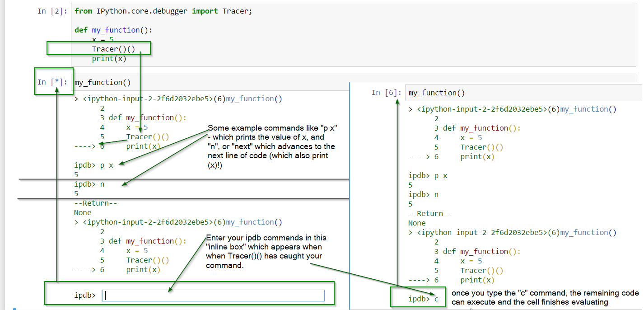Image resolution: width=644 pixels, height=310 pixels.
Task: Click "--Return--" in the In [*] output
Action: 96,203
